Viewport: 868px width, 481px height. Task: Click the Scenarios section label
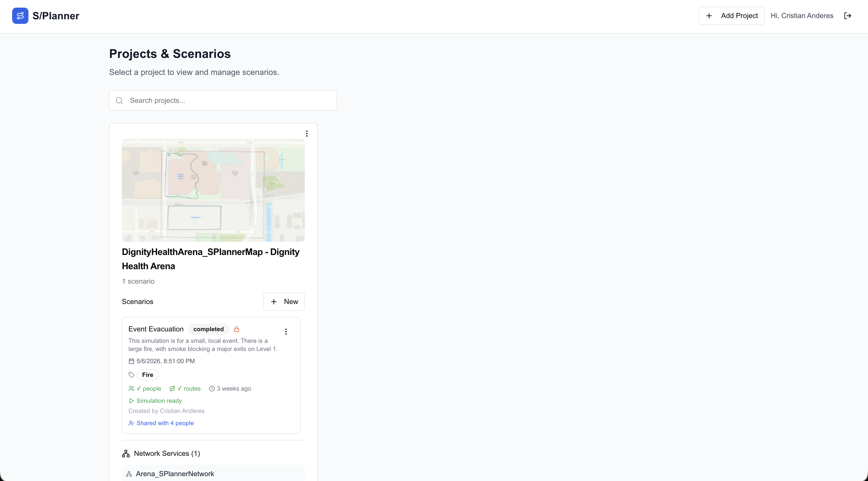pyautogui.click(x=138, y=302)
